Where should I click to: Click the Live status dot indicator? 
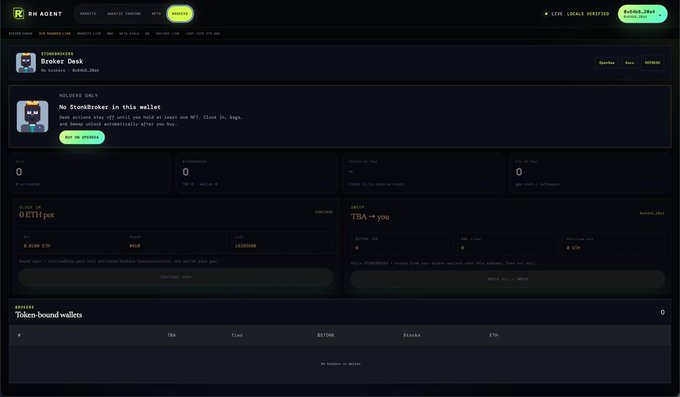coord(546,14)
